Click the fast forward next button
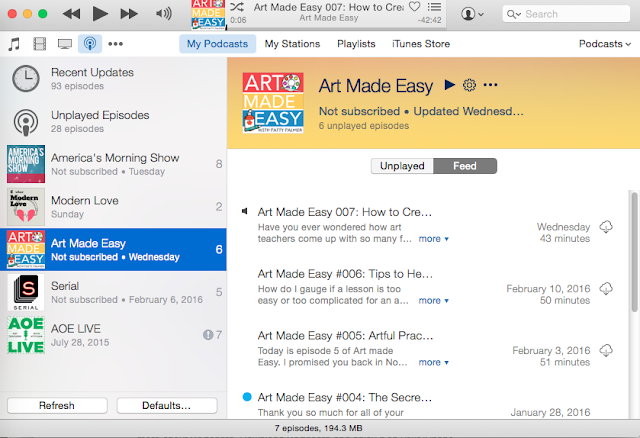640x438 pixels. pos(129,14)
